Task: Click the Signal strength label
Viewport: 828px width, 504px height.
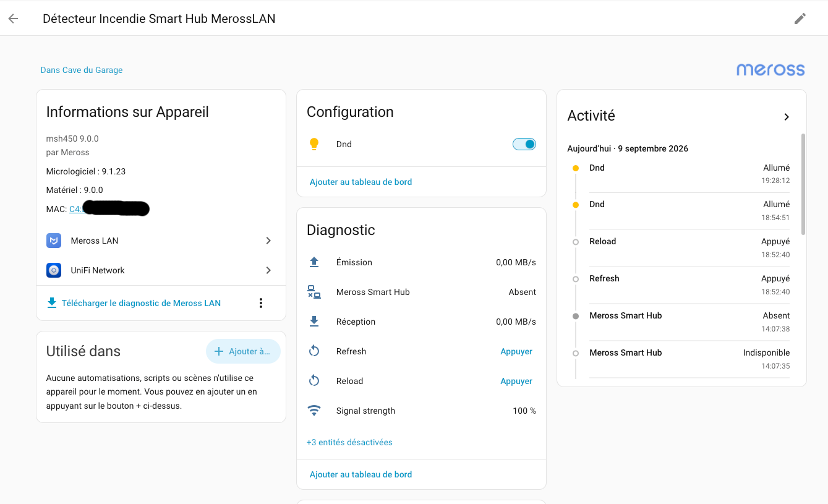Action: click(x=365, y=411)
